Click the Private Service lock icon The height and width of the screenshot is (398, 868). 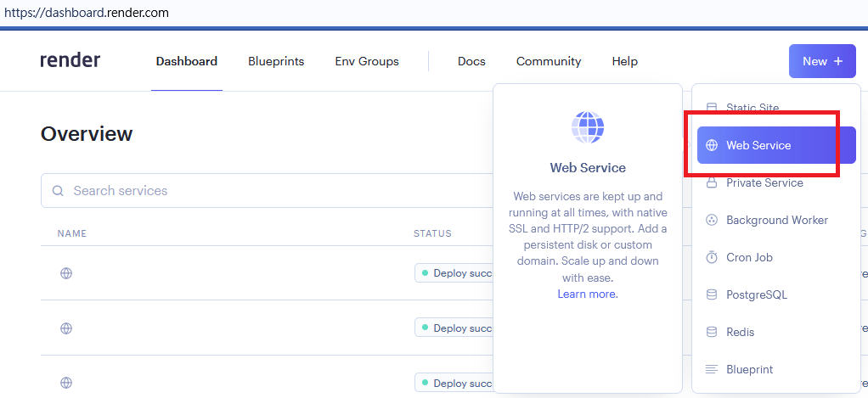tap(712, 183)
